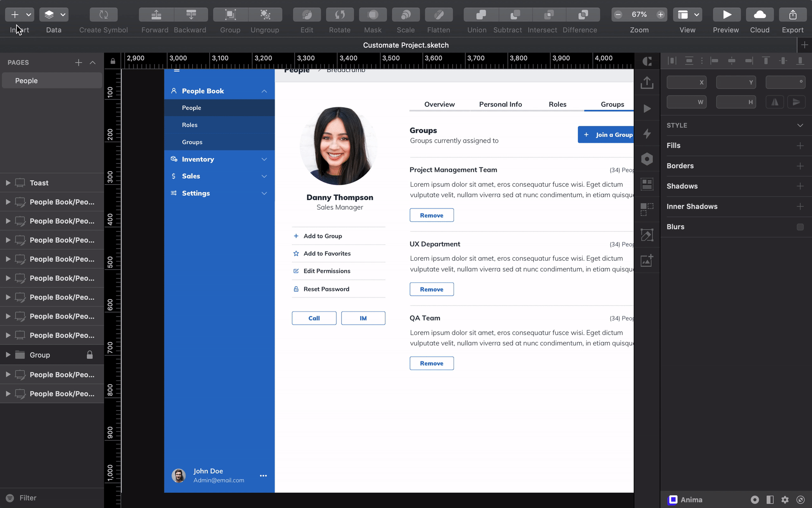The image size is (812, 508).
Task: Click the IM button
Action: (x=363, y=318)
